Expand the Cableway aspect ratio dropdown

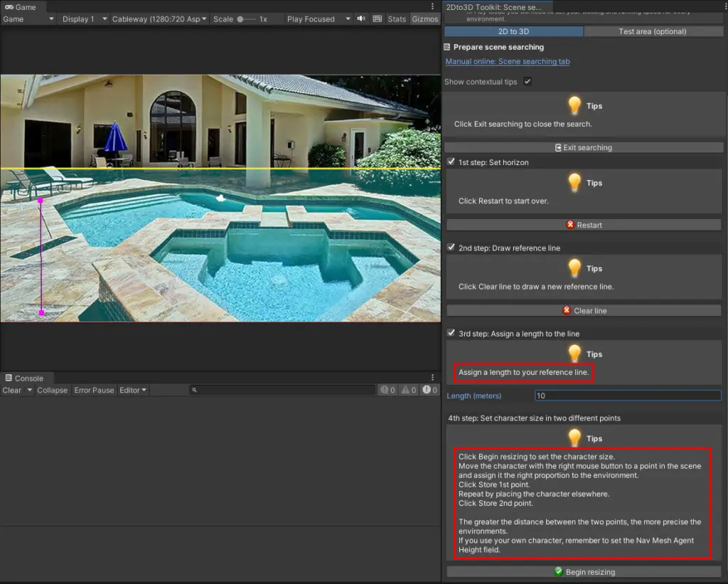coord(159,19)
